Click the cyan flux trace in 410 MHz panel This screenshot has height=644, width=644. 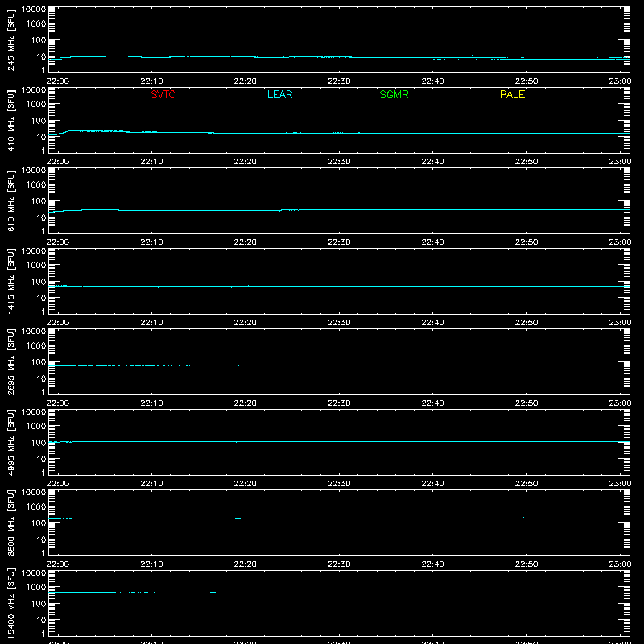coord(339,133)
